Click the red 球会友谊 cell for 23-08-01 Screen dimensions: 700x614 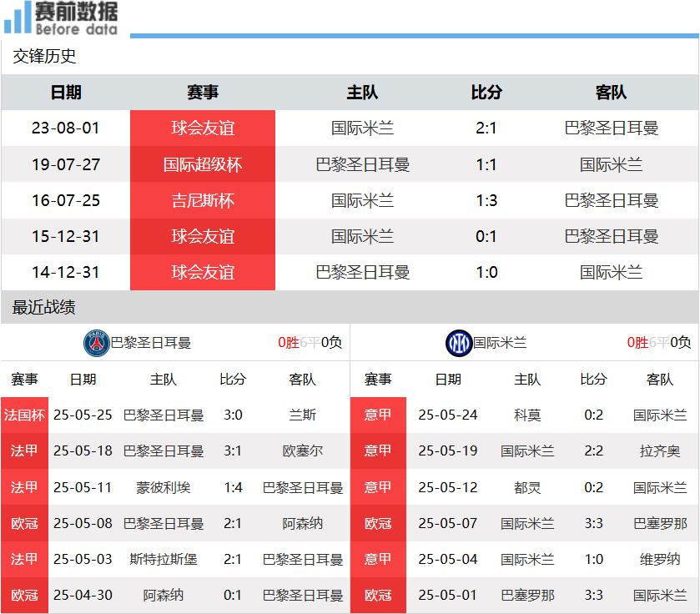click(x=203, y=128)
